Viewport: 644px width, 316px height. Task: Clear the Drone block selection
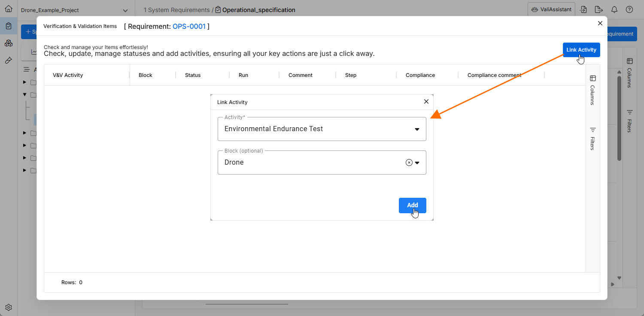409,163
